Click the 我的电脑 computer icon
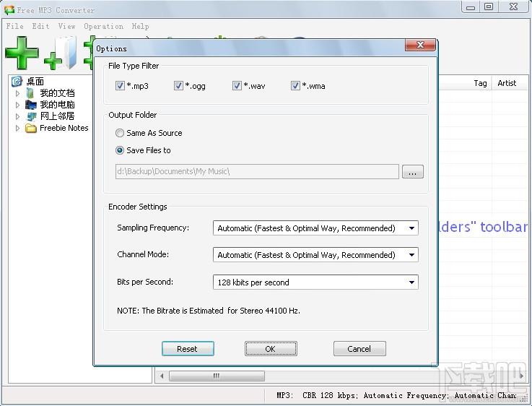532x406 pixels. [30, 105]
